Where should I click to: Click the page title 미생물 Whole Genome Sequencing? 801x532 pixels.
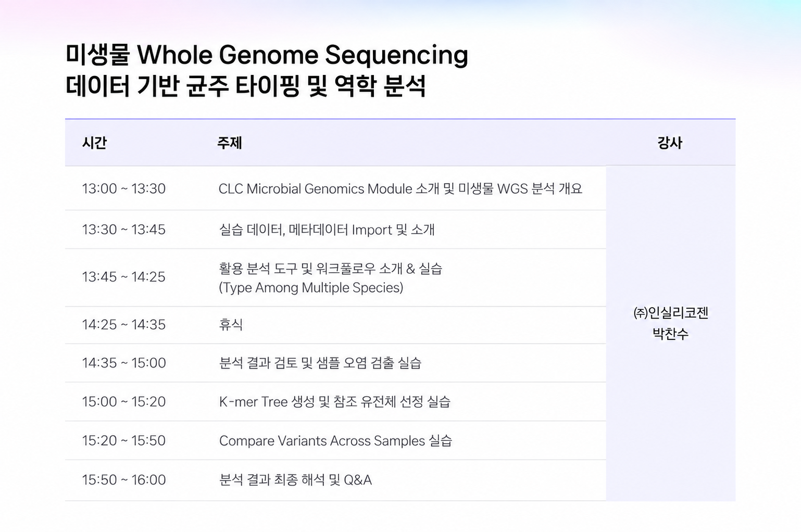click(267, 55)
